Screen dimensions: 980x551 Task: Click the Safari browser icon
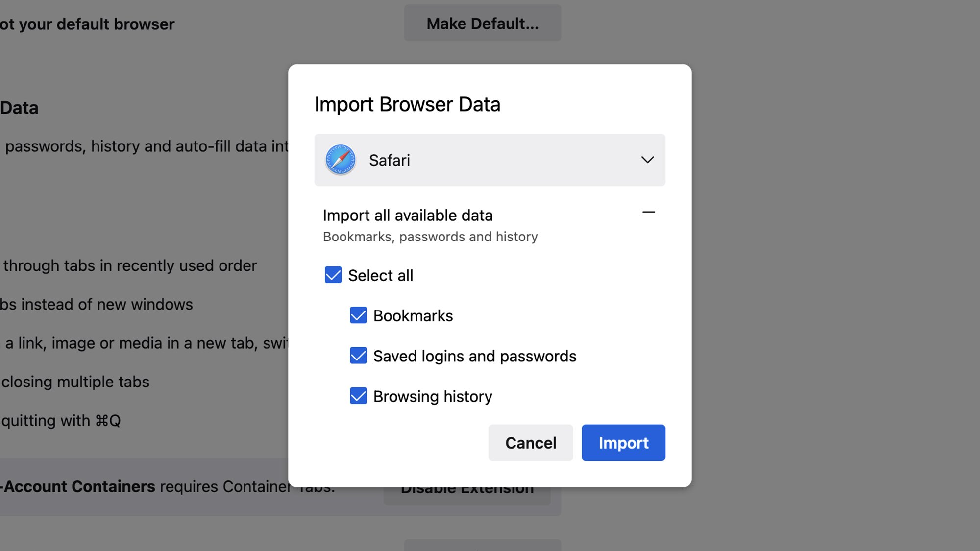(340, 160)
